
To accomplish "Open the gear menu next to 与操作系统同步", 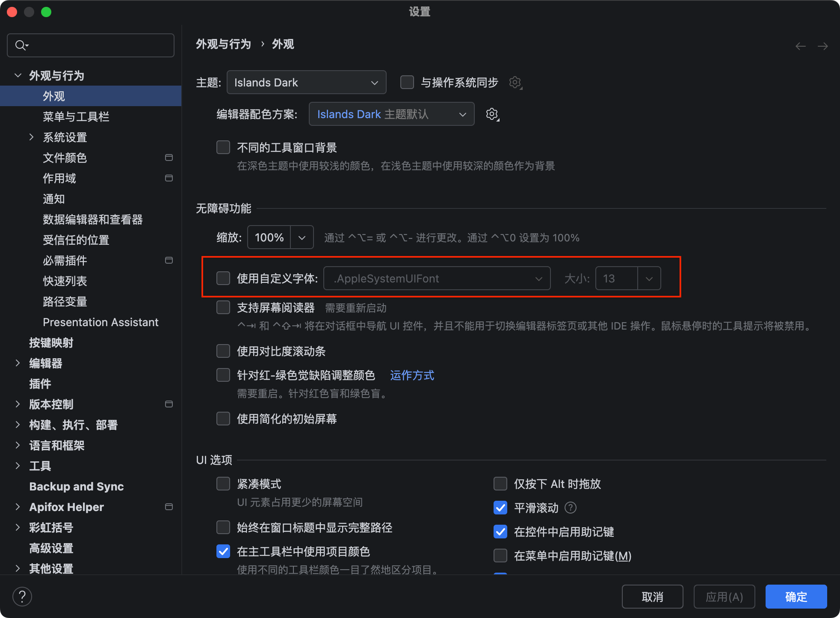I will (x=515, y=82).
